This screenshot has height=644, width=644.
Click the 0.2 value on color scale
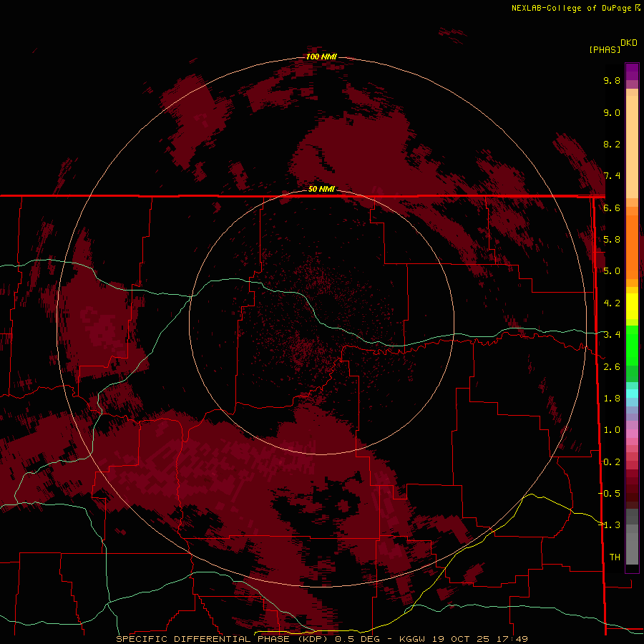pyautogui.click(x=612, y=462)
